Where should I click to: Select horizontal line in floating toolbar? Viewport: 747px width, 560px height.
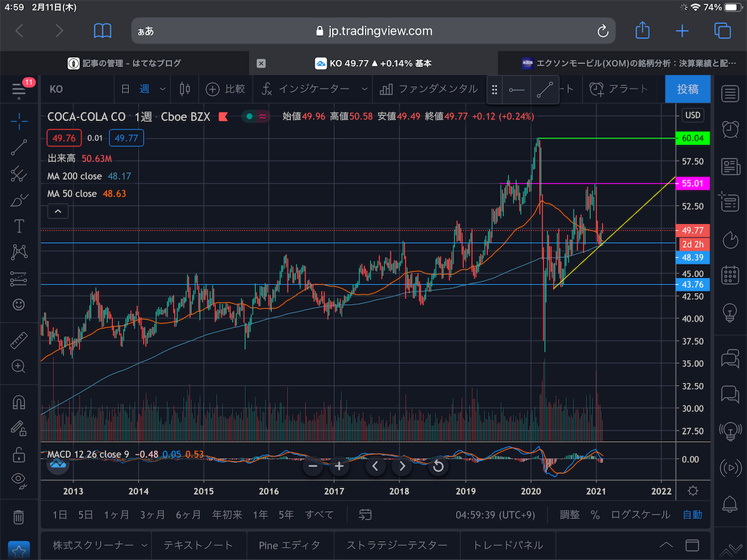click(516, 90)
